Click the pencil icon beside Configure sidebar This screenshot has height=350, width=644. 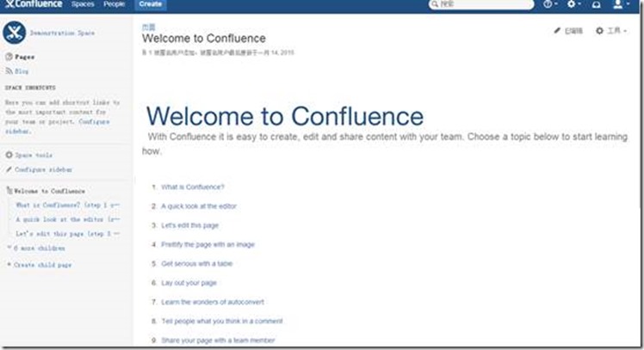[x=9, y=169]
